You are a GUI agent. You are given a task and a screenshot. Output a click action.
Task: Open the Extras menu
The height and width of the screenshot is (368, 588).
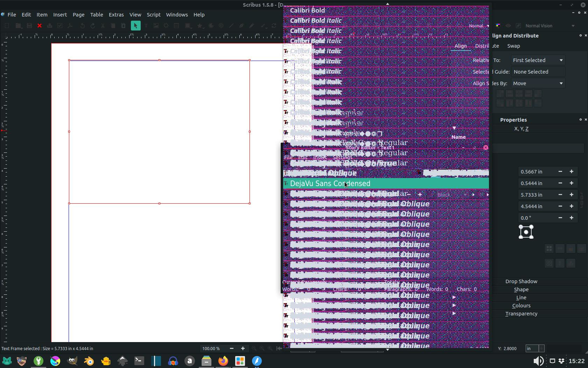pos(116,15)
